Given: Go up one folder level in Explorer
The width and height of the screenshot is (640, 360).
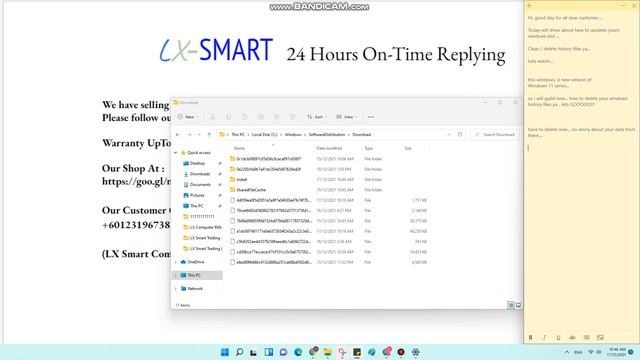Looking at the screenshot, I should click(x=209, y=134).
